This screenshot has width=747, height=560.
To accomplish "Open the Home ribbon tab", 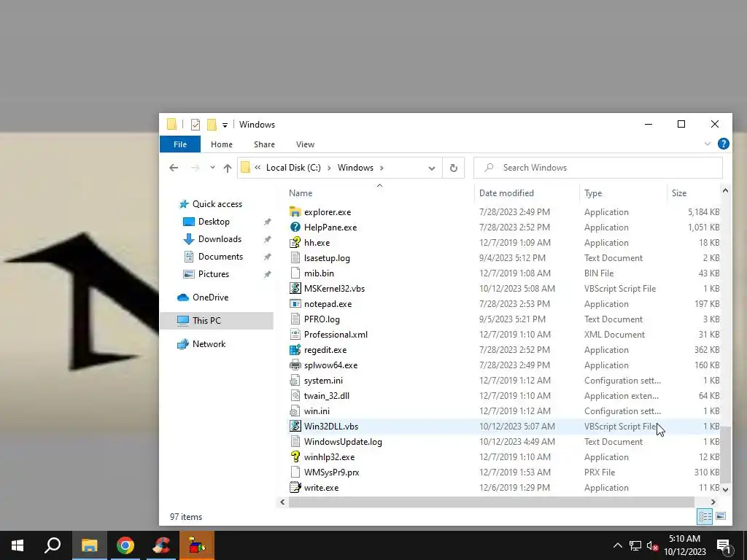I will click(x=222, y=144).
